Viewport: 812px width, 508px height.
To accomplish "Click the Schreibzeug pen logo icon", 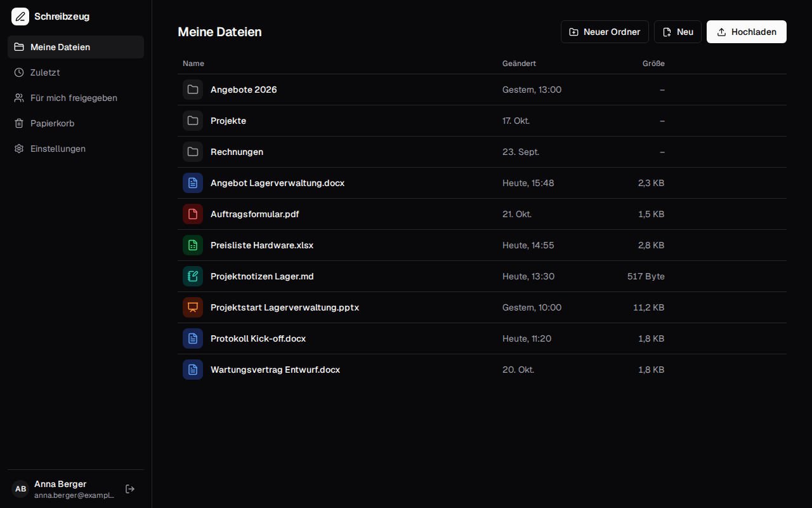I will (20, 17).
